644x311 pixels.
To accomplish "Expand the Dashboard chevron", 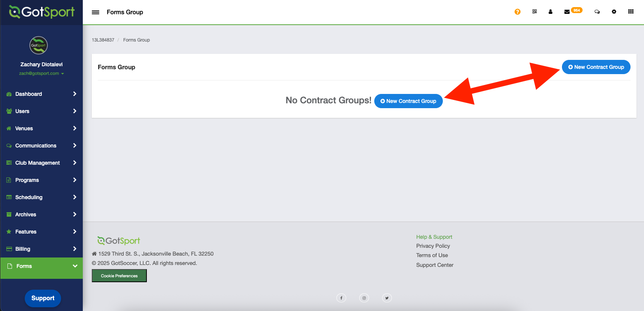I will click(x=75, y=94).
